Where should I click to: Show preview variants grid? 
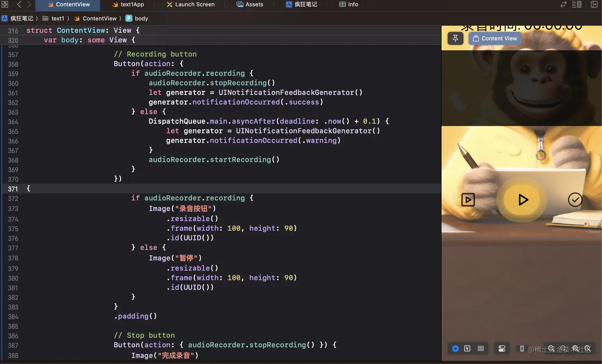coord(481,348)
